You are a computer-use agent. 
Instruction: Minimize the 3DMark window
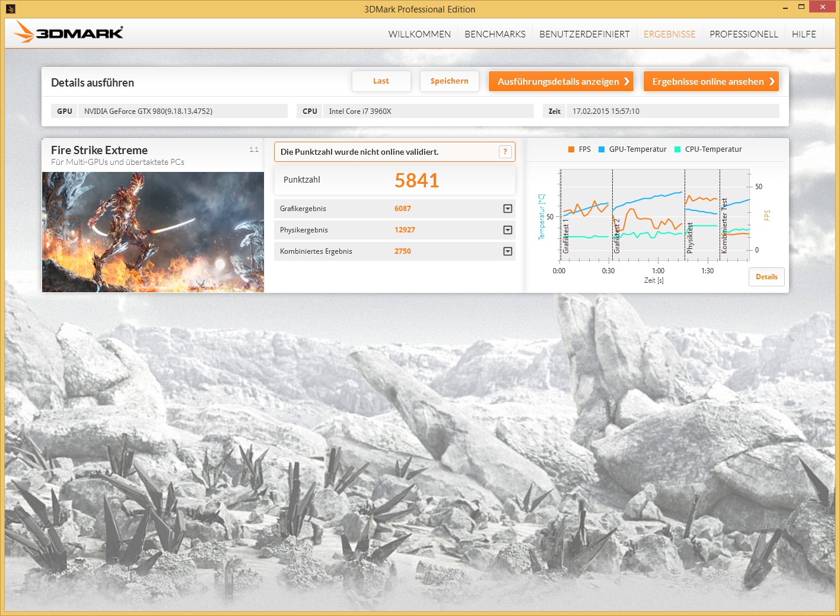tap(786, 8)
